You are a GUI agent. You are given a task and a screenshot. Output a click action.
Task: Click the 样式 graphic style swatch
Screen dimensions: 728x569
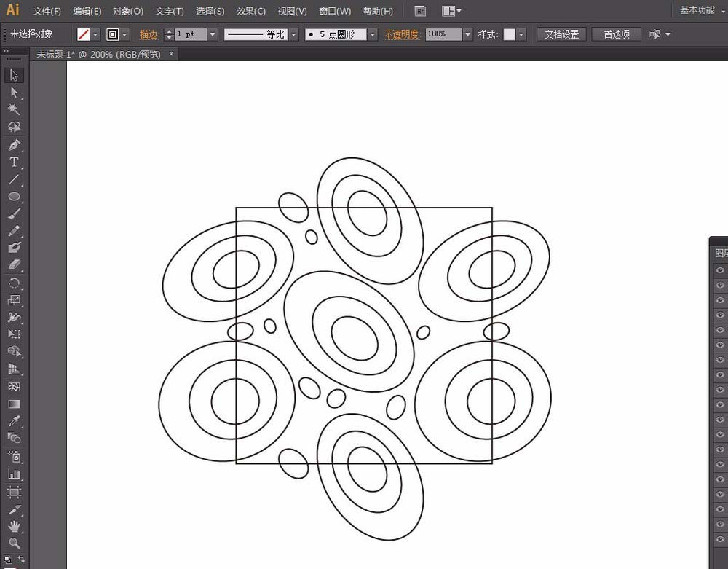click(x=509, y=34)
